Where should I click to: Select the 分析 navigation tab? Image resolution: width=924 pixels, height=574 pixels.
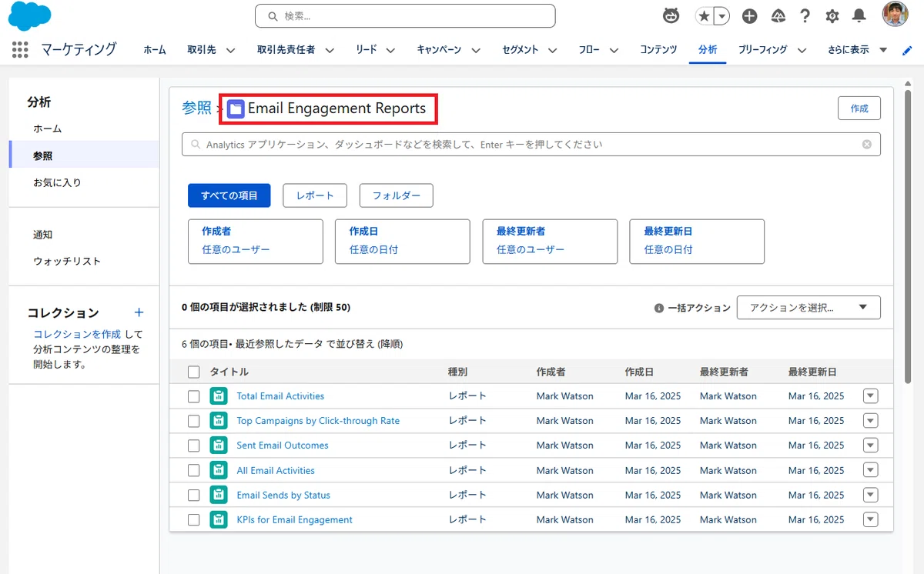(x=708, y=50)
